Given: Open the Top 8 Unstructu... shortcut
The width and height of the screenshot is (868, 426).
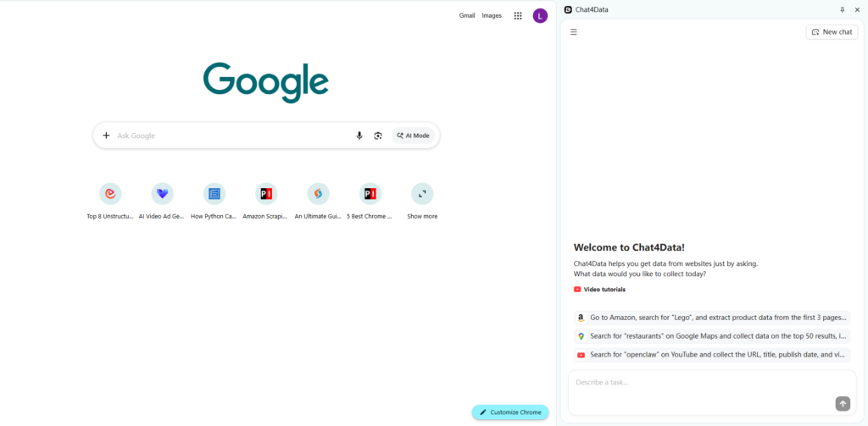Looking at the screenshot, I should (x=110, y=202).
